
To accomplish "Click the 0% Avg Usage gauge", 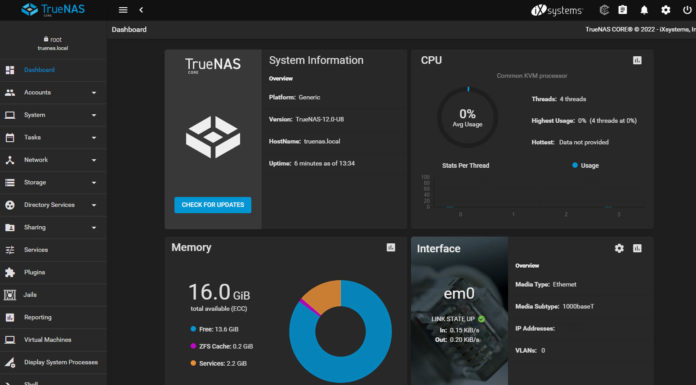I will 467,118.
